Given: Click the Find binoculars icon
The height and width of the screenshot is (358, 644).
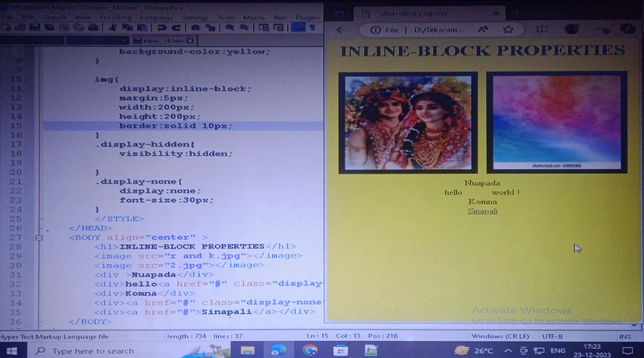Looking at the screenshot, I should pos(195,27).
